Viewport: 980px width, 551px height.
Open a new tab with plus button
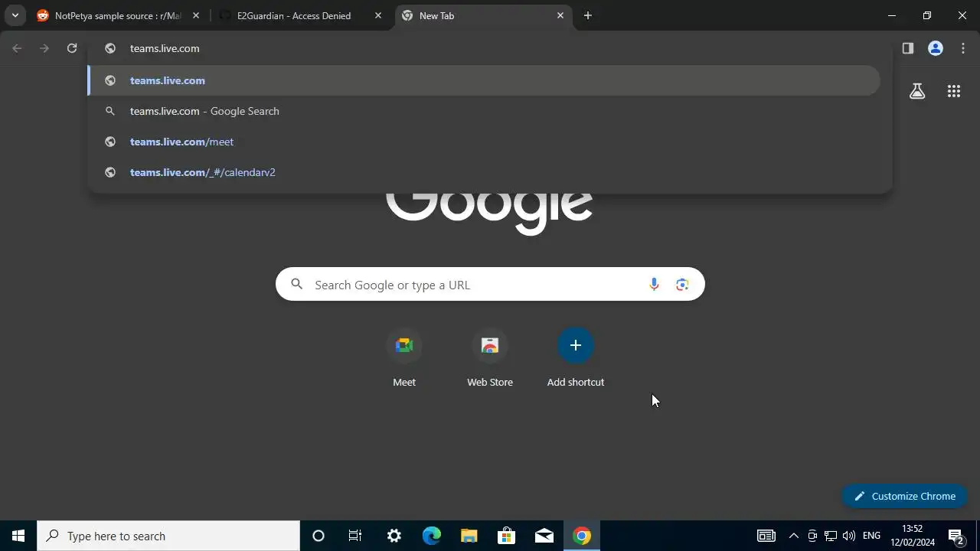coord(587,15)
